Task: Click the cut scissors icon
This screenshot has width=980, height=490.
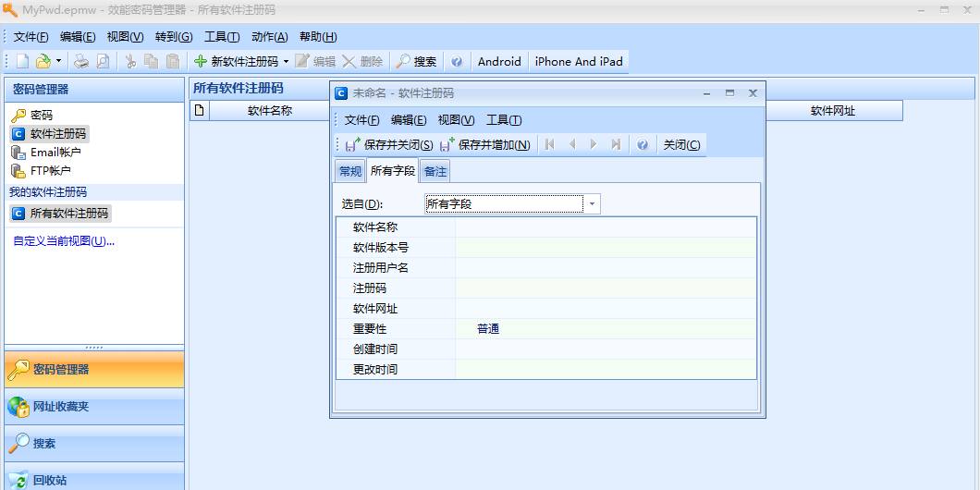Action: click(x=130, y=61)
